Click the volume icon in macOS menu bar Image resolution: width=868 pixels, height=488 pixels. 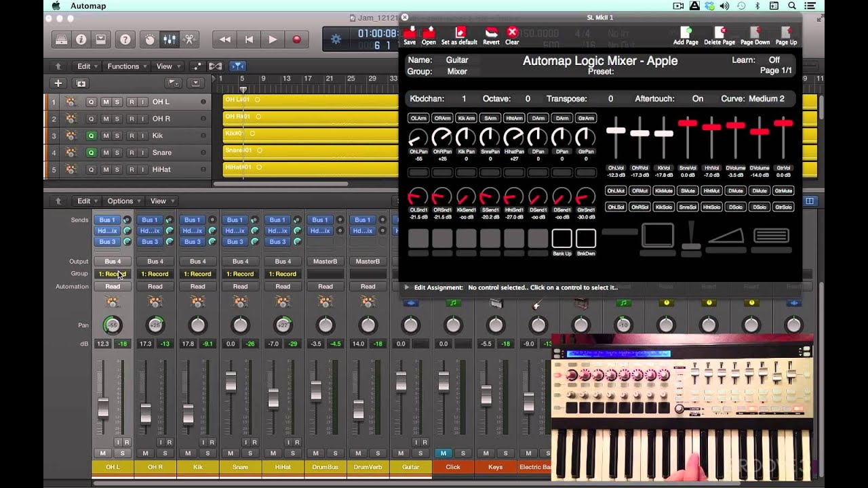pos(724,6)
